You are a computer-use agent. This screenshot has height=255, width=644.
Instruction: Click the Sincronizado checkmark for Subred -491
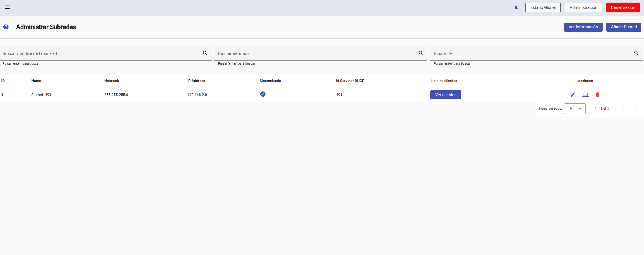[263, 94]
